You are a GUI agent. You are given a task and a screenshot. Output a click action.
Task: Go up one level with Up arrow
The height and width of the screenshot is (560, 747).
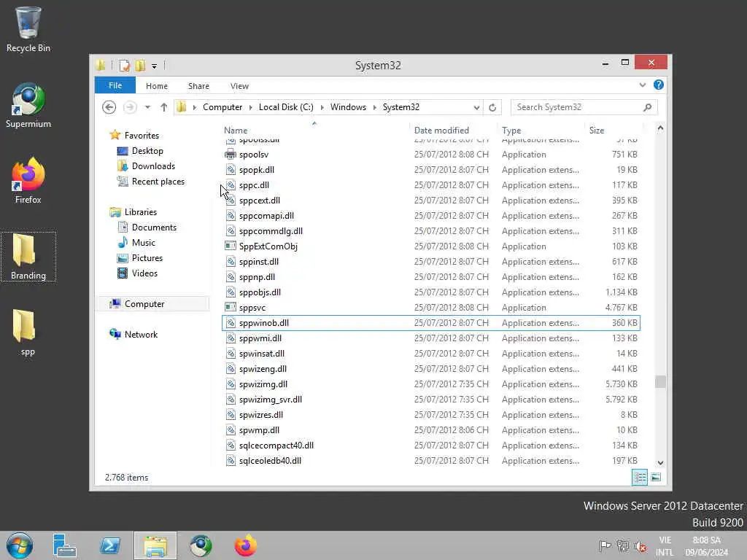[x=164, y=107]
